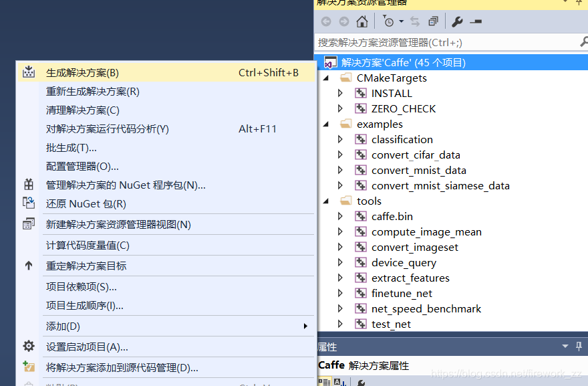Click the Sync with Active Document icon

click(x=415, y=21)
